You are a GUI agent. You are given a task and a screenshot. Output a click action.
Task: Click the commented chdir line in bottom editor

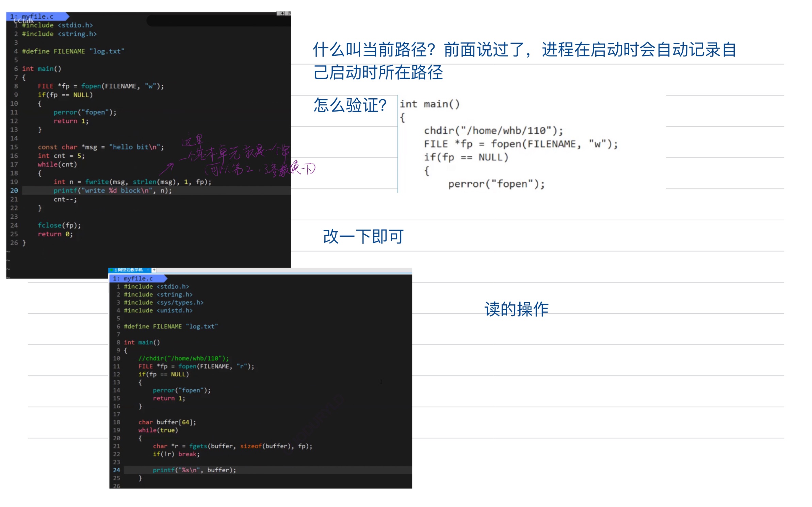click(x=183, y=358)
